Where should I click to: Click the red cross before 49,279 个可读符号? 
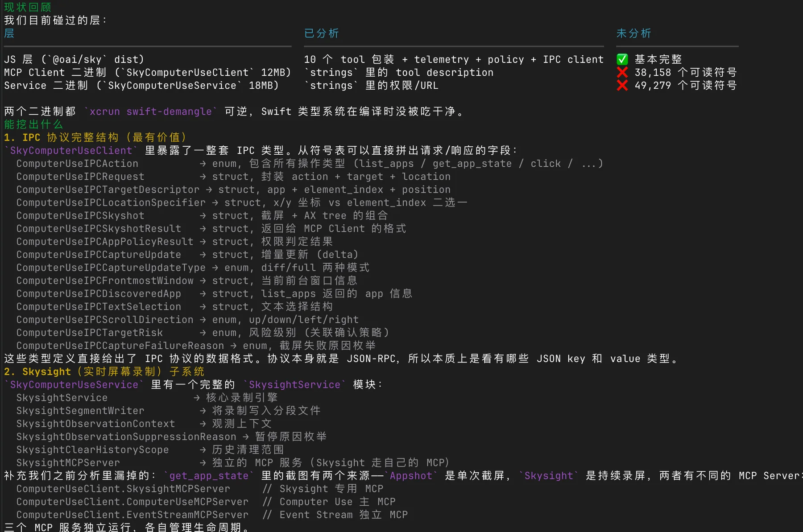pos(622,85)
